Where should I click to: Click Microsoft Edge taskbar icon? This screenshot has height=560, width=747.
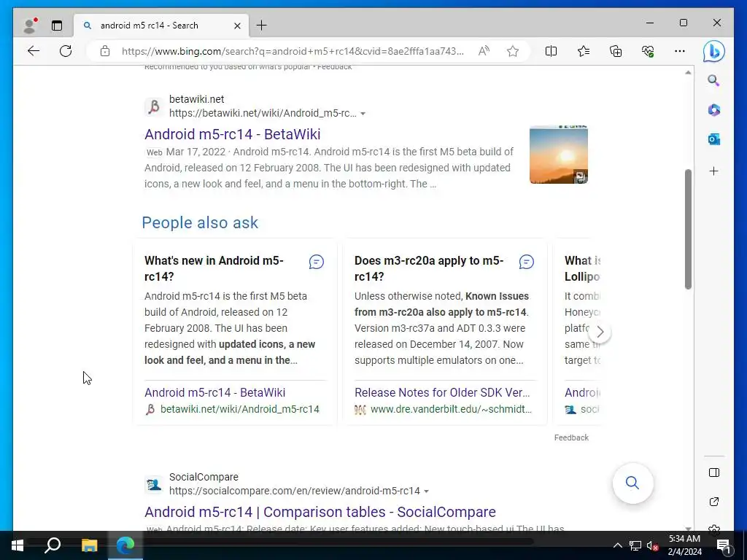[x=125, y=545]
